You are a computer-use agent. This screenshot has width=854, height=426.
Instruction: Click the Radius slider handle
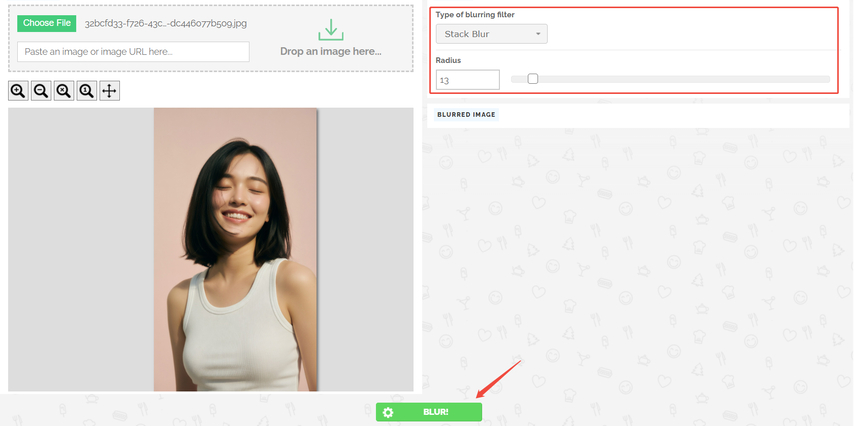point(533,79)
